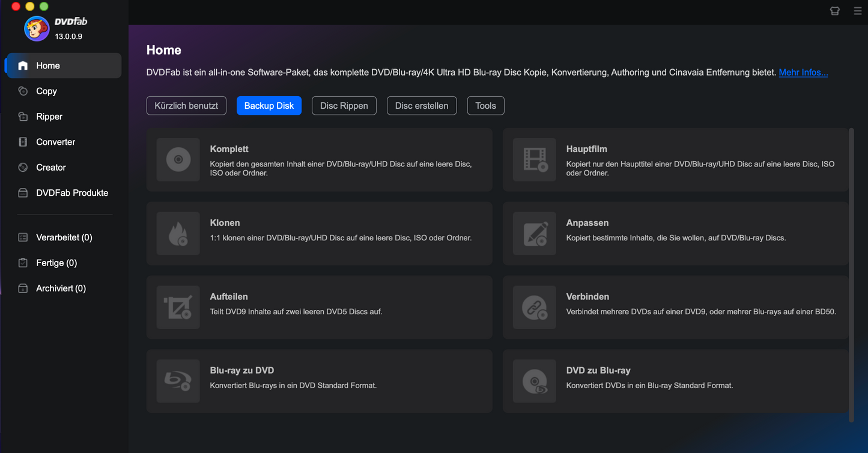Open the Klonen flame icon
This screenshot has width=868, height=453.
pos(178,234)
